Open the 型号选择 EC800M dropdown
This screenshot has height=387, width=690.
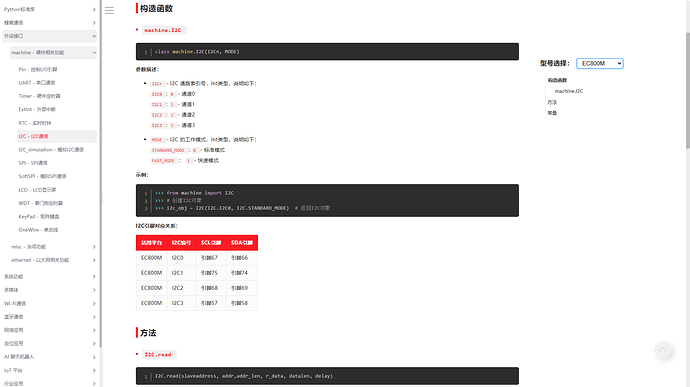600,63
